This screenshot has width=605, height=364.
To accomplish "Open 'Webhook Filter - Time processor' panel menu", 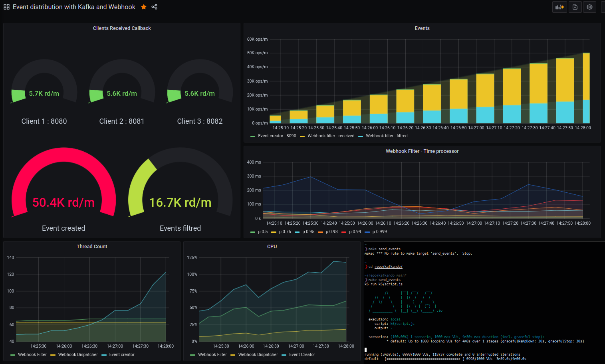I will (422, 151).
